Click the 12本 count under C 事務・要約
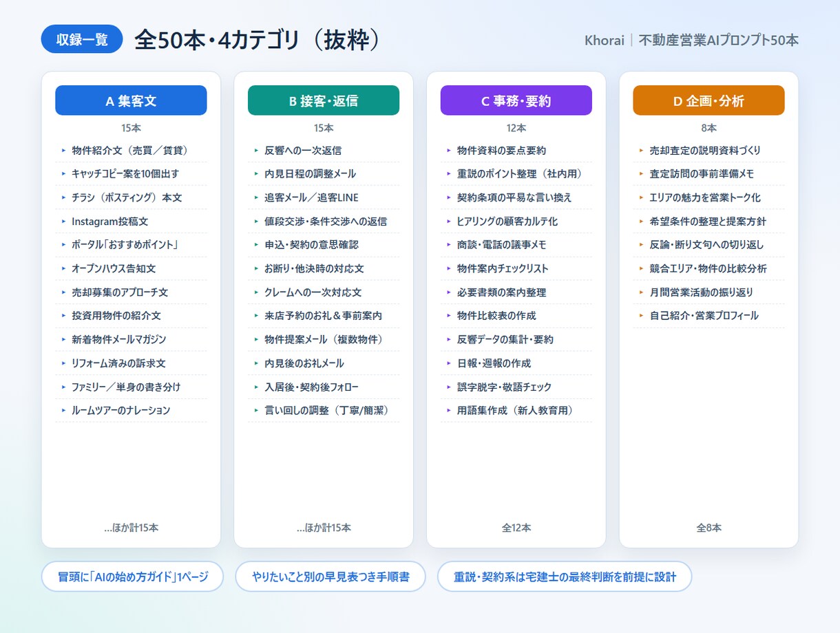This screenshot has width=840, height=633. point(516,128)
